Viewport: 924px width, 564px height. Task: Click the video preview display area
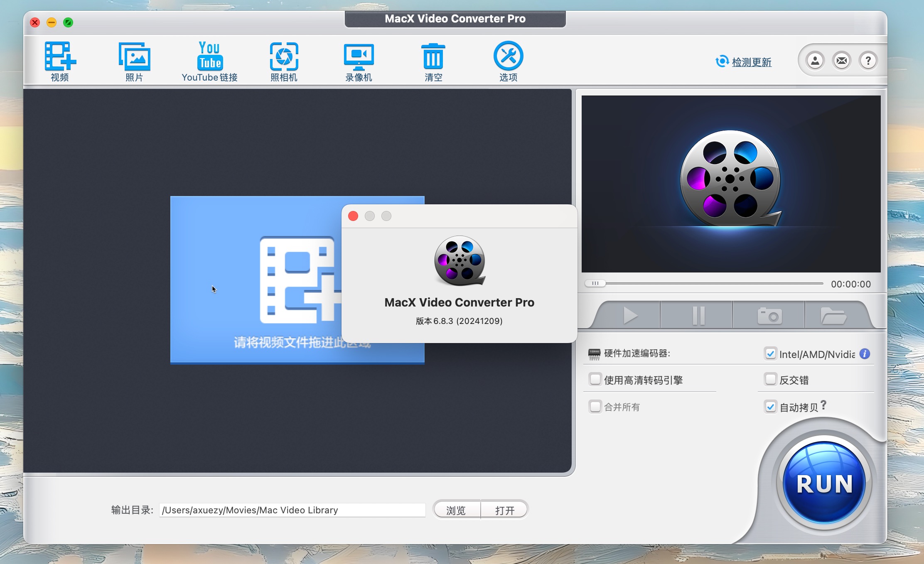pos(731,184)
